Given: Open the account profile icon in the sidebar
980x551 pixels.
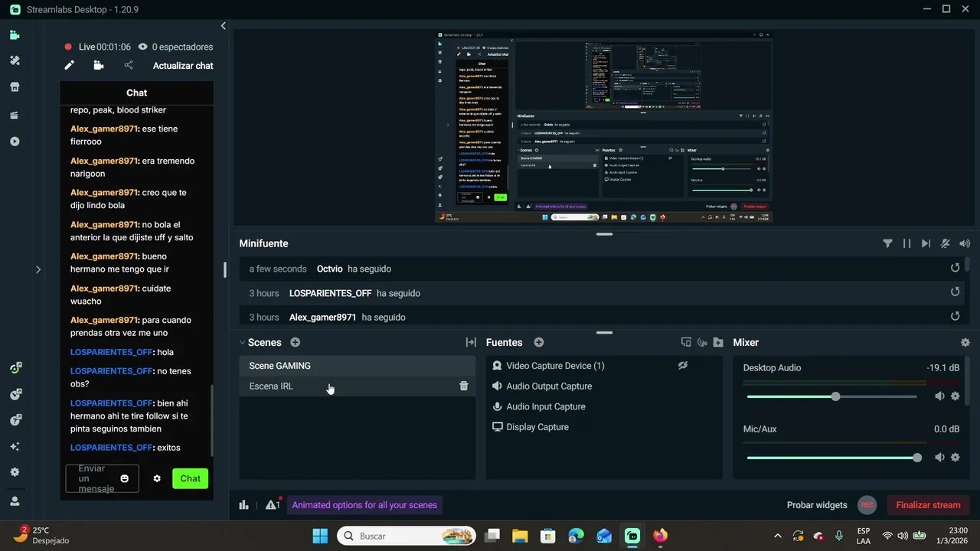Looking at the screenshot, I should pos(15,501).
